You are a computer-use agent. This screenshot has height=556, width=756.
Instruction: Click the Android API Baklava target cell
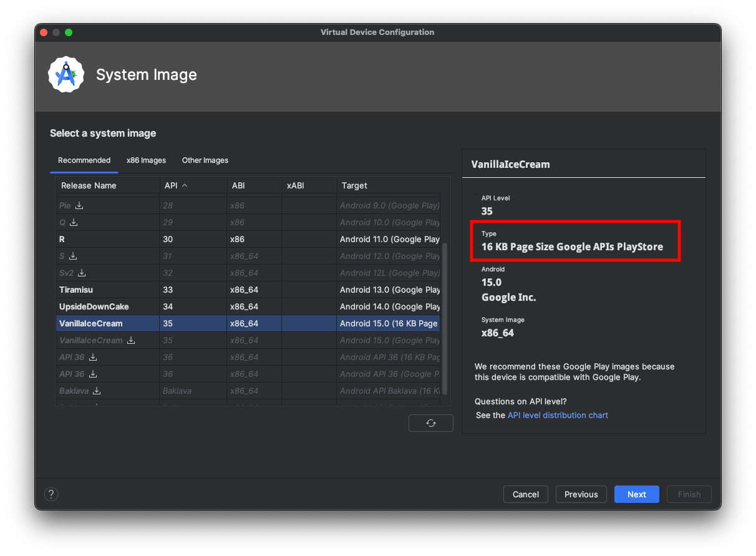[x=389, y=391]
